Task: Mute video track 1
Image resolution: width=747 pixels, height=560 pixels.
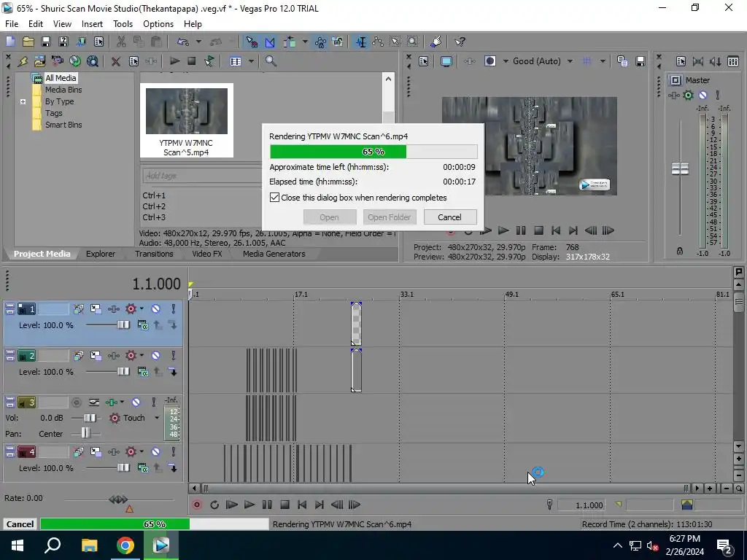Action: 156,309
